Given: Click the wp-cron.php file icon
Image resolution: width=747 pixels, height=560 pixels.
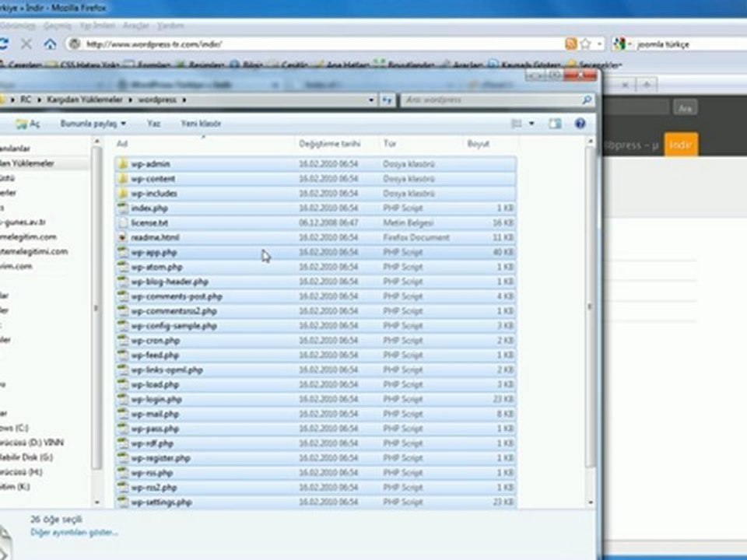Looking at the screenshot, I should click(123, 341).
